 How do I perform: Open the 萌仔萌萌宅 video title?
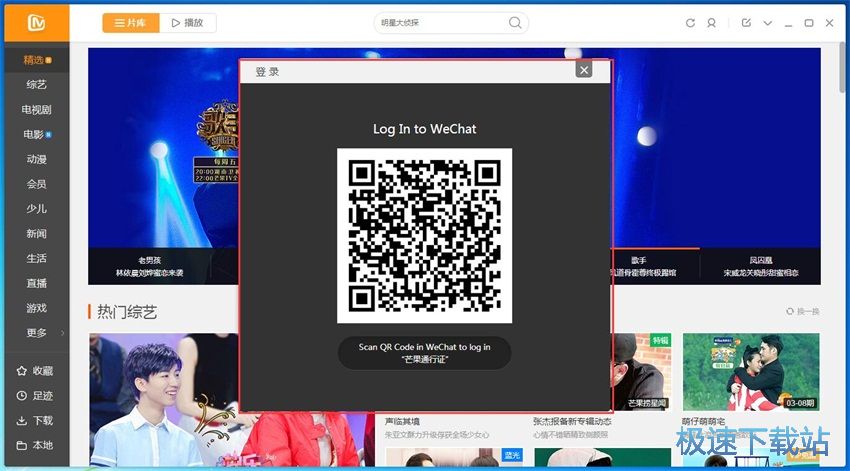[x=703, y=421]
